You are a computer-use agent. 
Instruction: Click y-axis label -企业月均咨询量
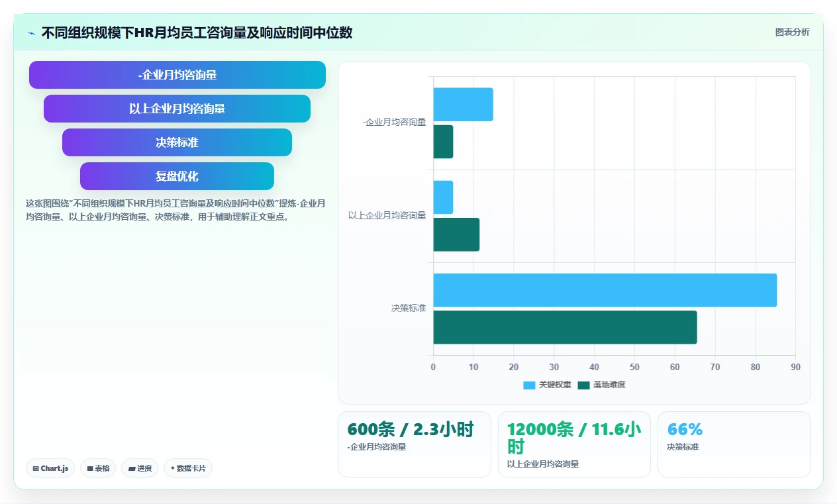(394, 123)
